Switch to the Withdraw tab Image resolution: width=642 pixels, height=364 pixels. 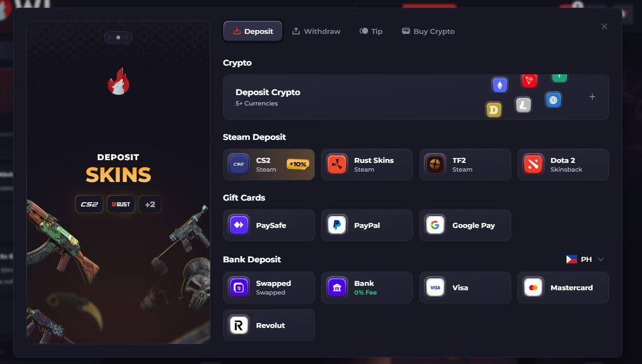click(316, 31)
